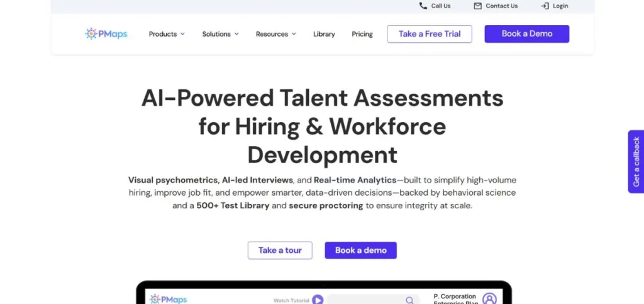Expand the Products dropdown menu
The width and height of the screenshot is (644, 304).
pos(167,34)
